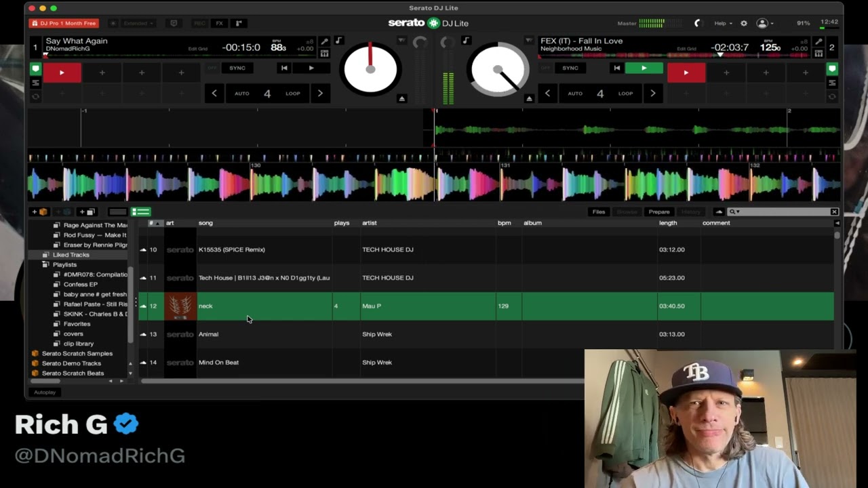This screenshot has width=868, height=488.
Task: Halve deck 1 loop size with left arrow
Action: 214,94
